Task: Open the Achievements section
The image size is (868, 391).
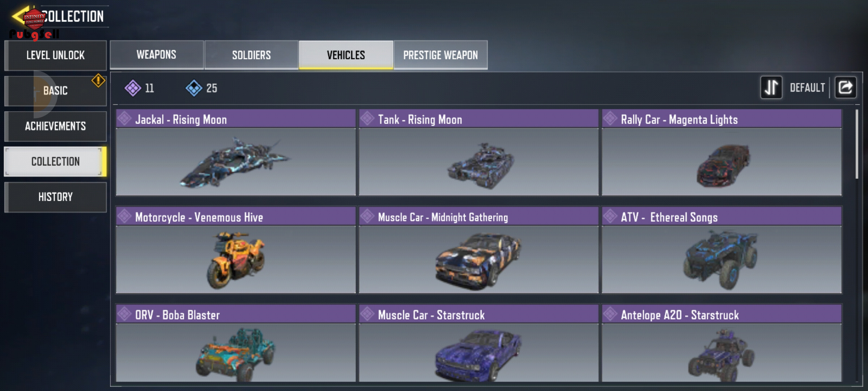Action: [x=55, y=126]
